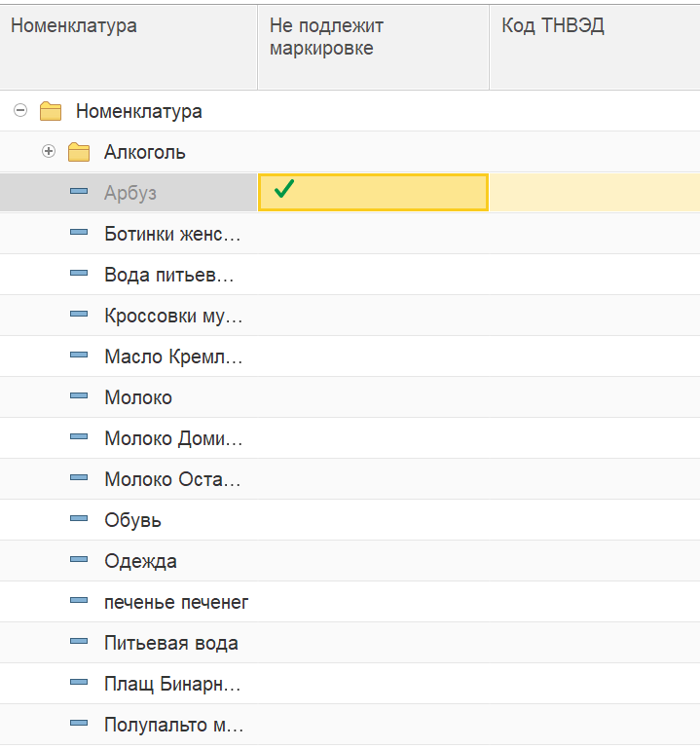Toggle the marking cell for Молоко row
The width and height of the screenshot is (700, 749).
374,397
